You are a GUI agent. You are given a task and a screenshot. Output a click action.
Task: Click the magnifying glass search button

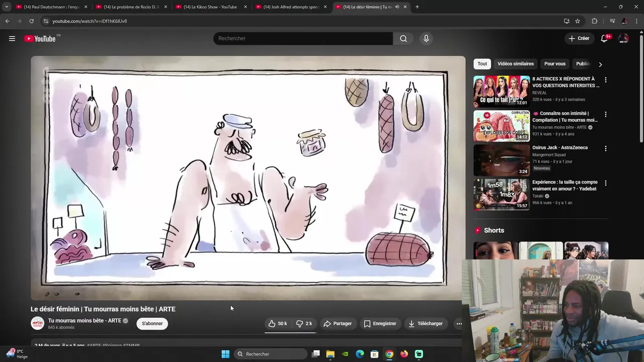tap(404, 39)
